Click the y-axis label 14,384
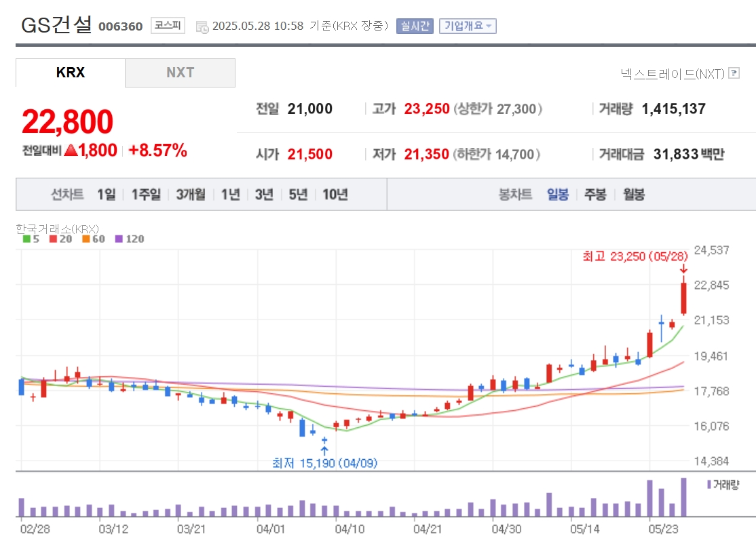The image size is (756, 546). click(712, 462)
